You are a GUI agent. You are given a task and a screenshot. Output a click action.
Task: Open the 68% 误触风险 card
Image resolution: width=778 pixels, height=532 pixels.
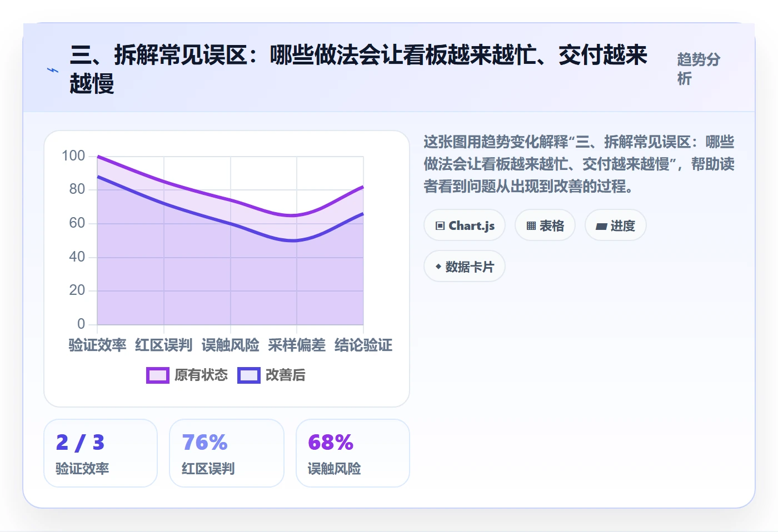coord(353,453)
